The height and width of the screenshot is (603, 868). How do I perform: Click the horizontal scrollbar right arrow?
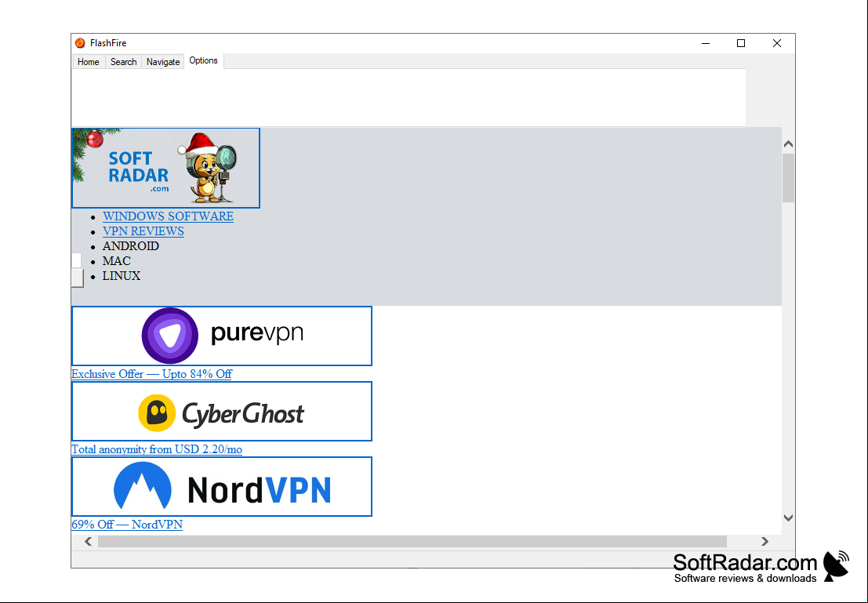(x=764, y=542)
